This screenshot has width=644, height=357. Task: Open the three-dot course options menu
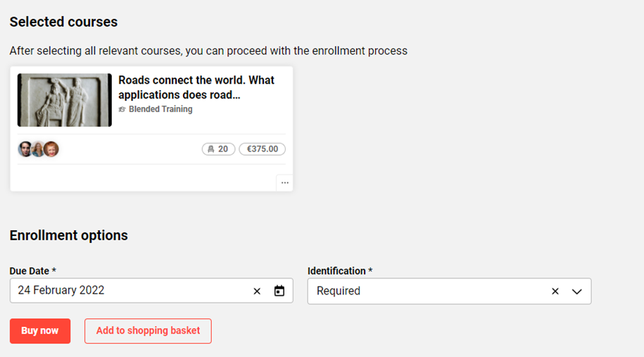[x=284, y=183]
